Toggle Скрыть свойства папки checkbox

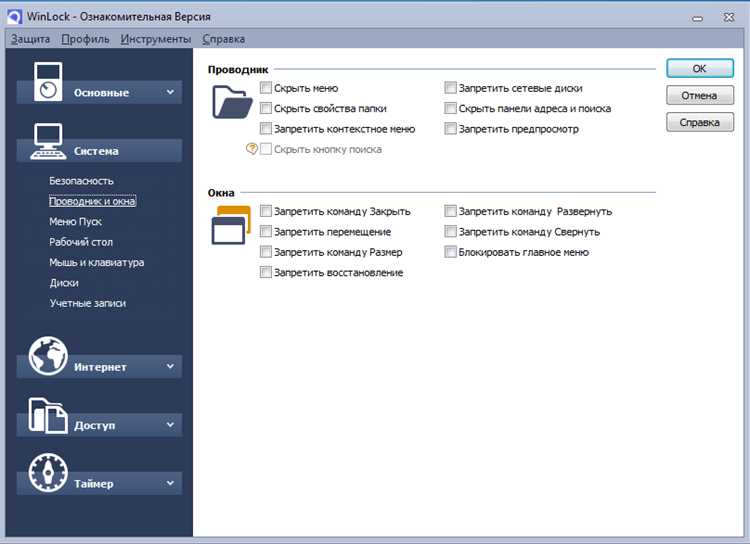click(x=265, y=108)
